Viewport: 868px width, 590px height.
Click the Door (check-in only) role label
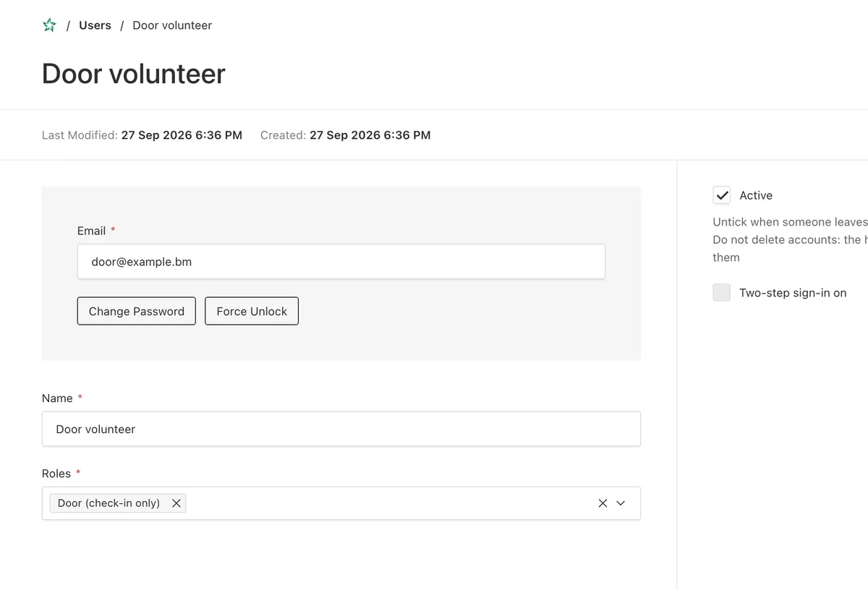109,503
